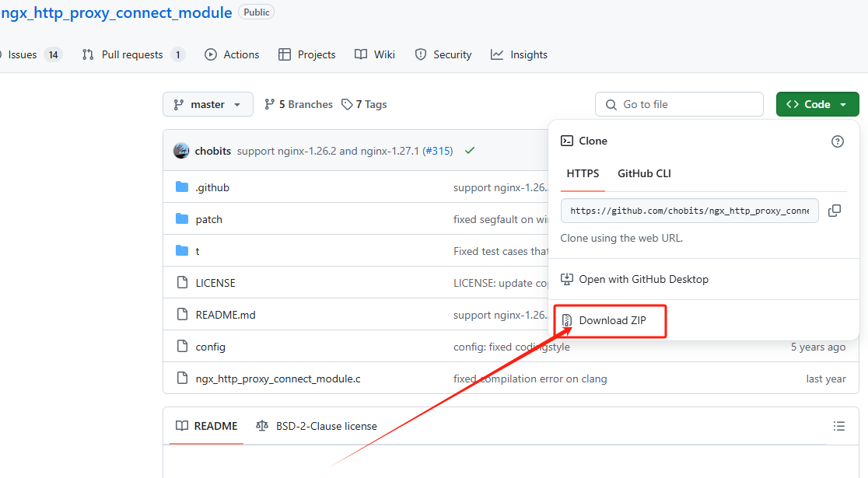Click the Go to file search field
The image size is (868, 478).
click(679, 104)
